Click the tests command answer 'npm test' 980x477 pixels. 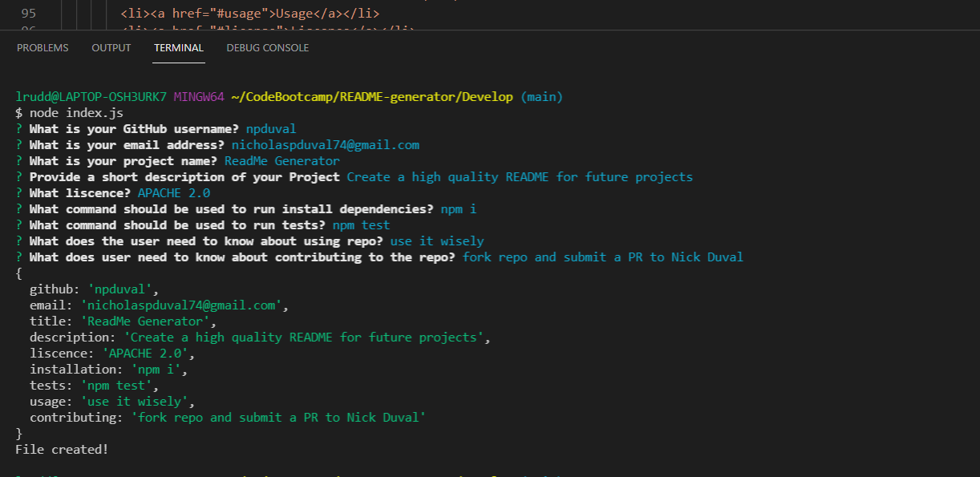point(362,225)
